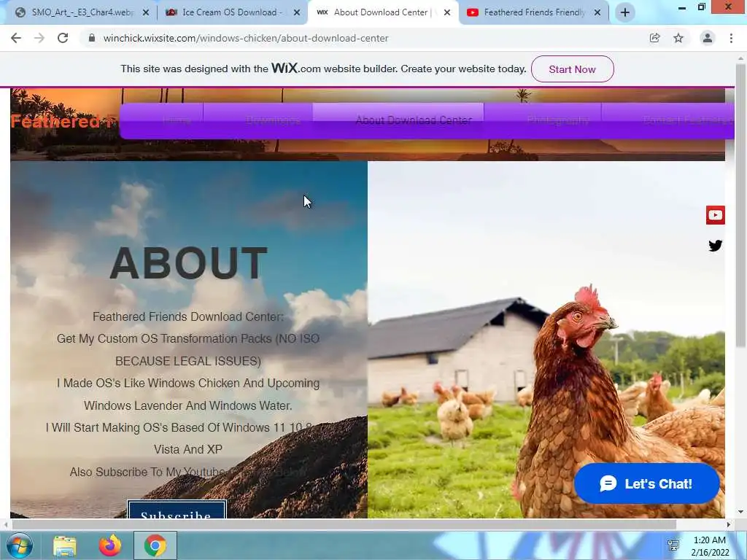This screenshot has width=747, height=560.
Task: Click 'Feathered Friends Download Center:' text
Action: click(188, 316)
